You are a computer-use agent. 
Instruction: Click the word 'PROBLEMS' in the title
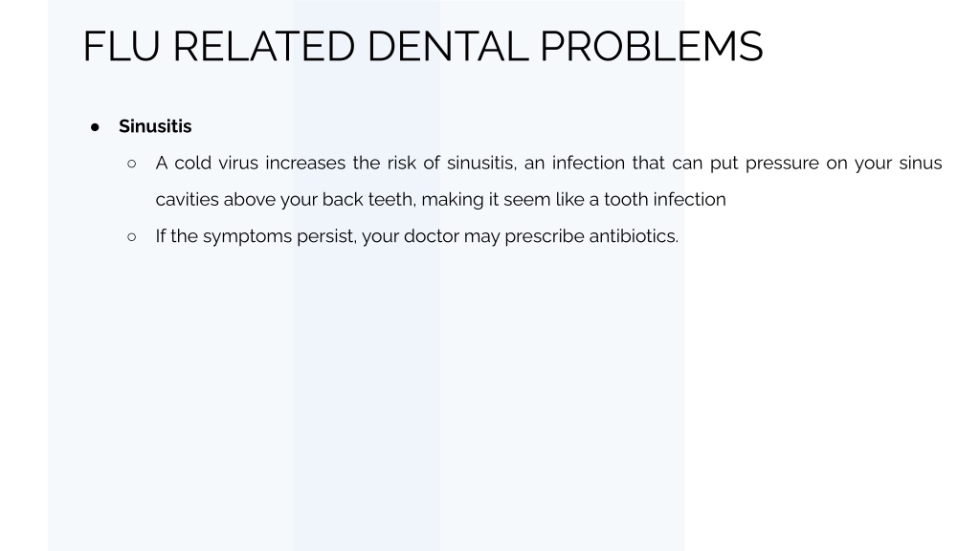tap(651, 47)
